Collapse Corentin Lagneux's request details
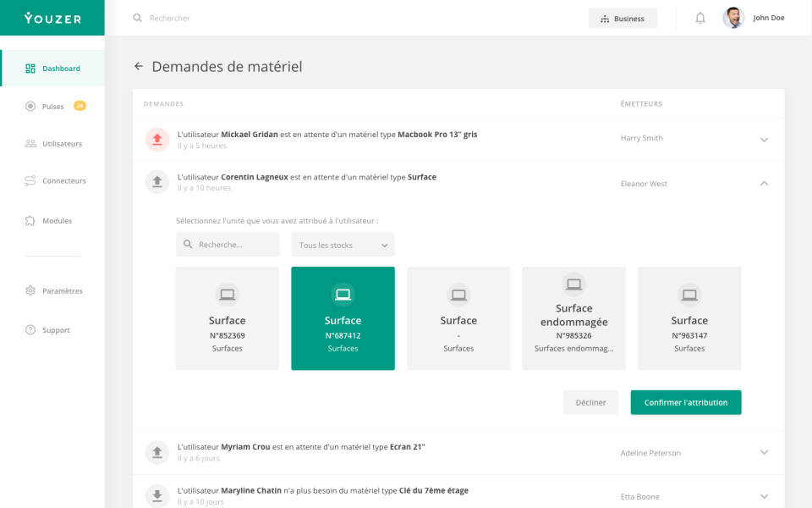 pyautogui.click(x=764, y=182)
